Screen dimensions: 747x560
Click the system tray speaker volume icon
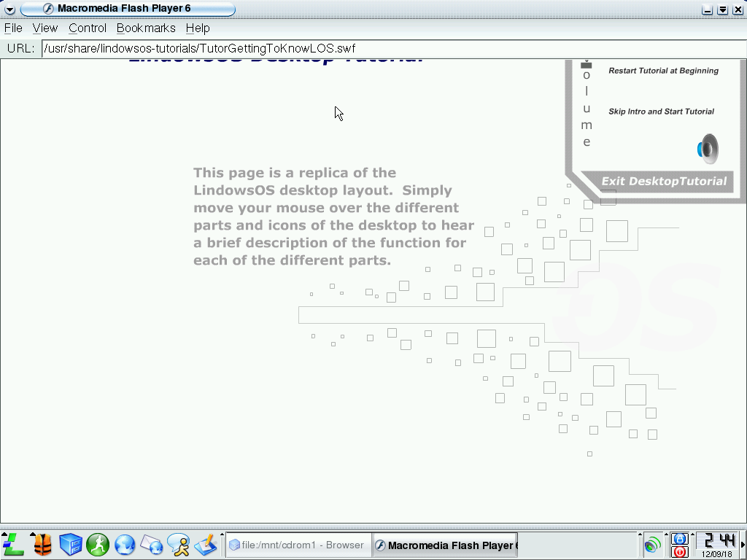pyautogui.click(x=652, y=545)
